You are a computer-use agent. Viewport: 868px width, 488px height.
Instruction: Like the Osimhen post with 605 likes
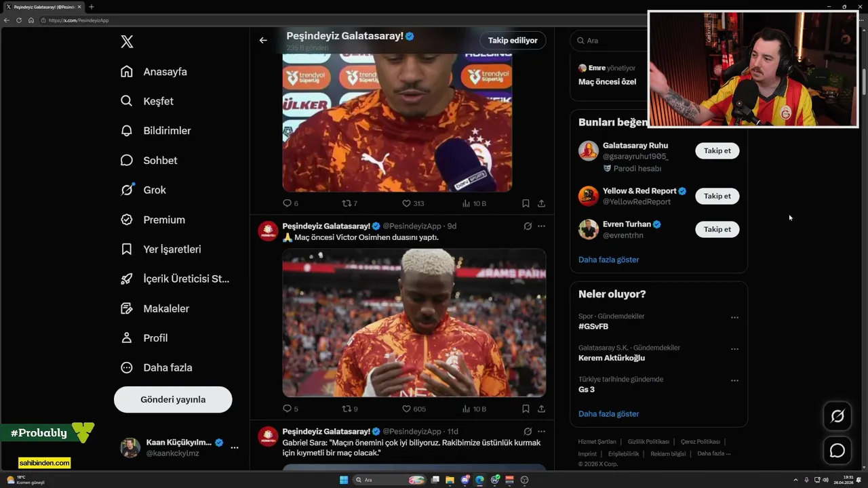point(414,409)
